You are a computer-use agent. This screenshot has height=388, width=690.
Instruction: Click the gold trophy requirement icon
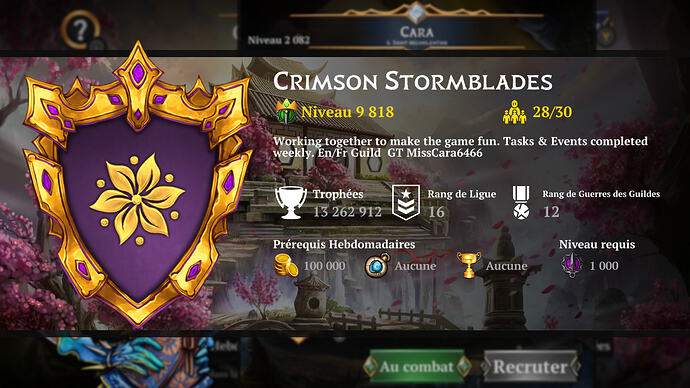[x=469, y=265]
